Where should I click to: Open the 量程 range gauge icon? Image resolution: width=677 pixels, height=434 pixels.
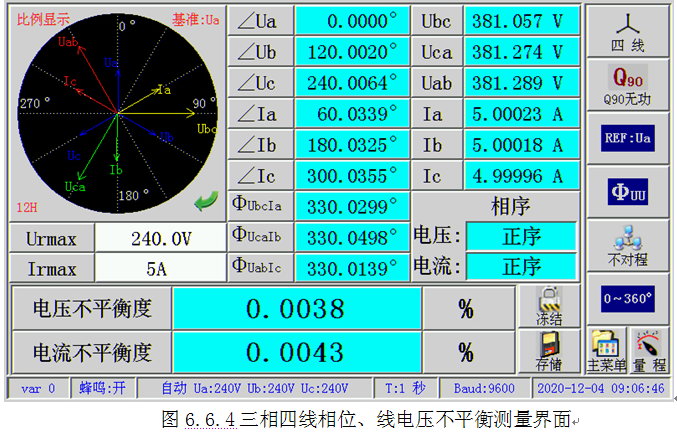649,351
